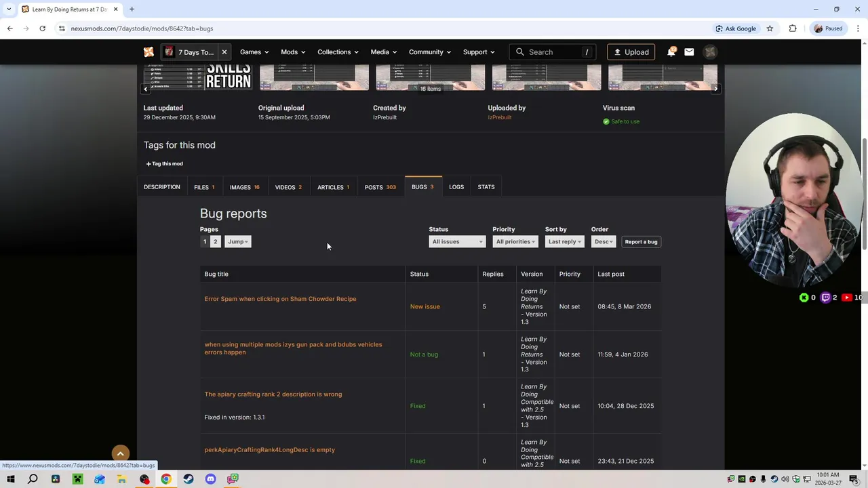The width and height of the screenshot is (868, 488).
Task: Open Steam from the taskbar
Action: click(x=189, y=479)
